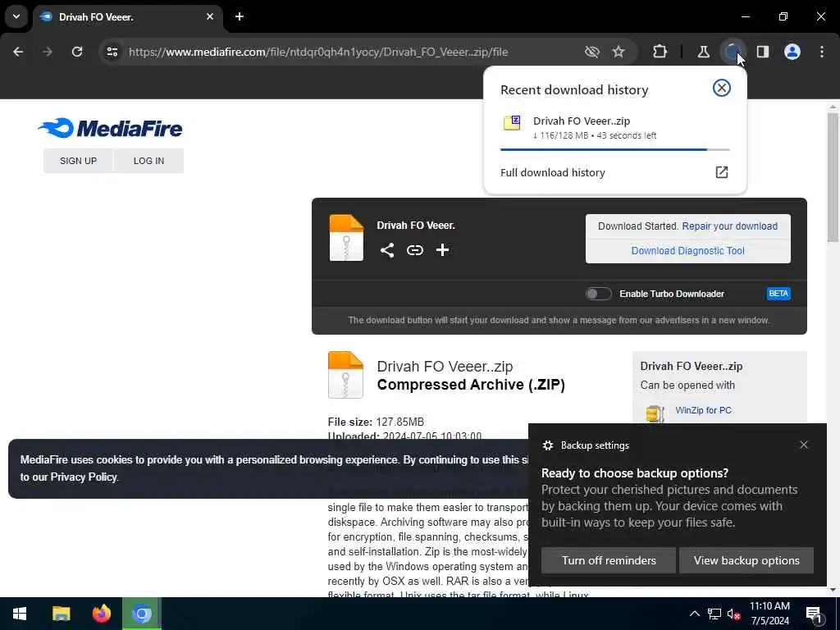Click View backup options button
Viewport: 840px width, 630px height.
(x=746, y=560)
